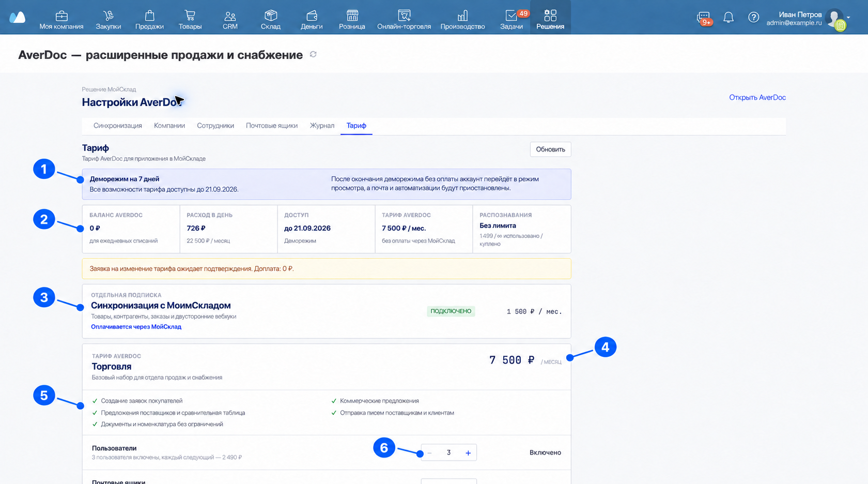Viewport: 868px width, 484px height.
Task: Click the admin@example.ru email text
Action: tap(794, 23)
